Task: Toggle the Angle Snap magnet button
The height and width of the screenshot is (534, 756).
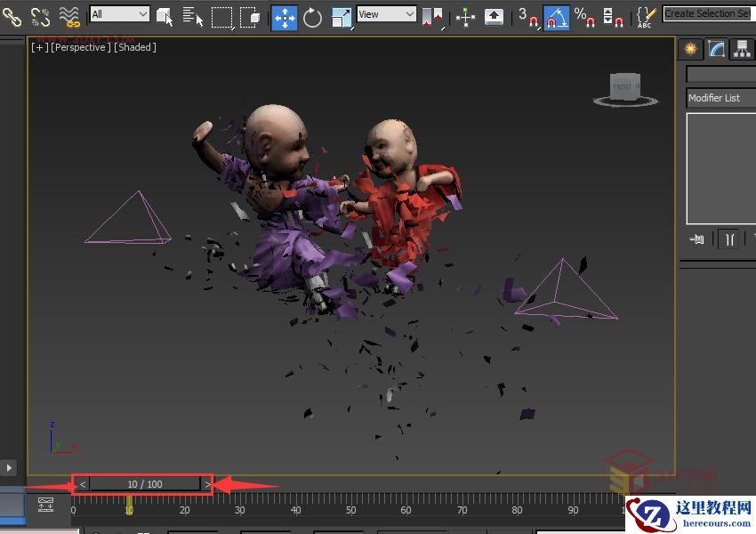Action: tap(556, 16)
